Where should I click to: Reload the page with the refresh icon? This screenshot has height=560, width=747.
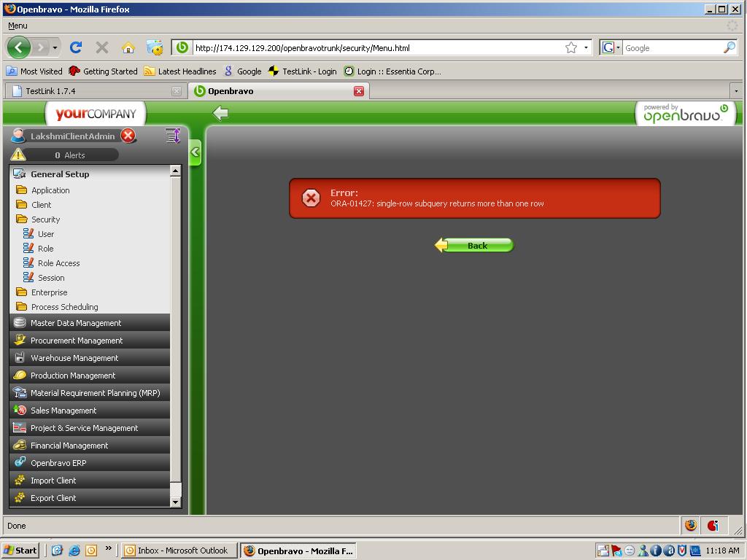point(75,48)
